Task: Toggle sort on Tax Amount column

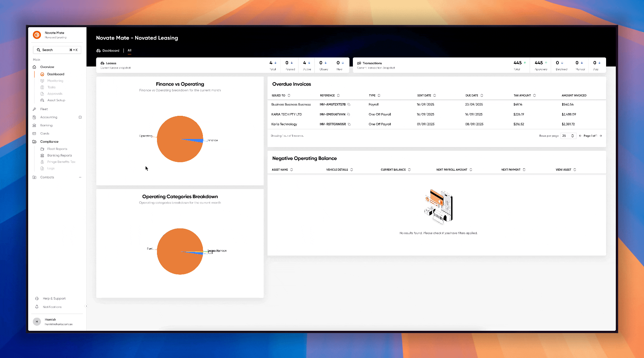Action: pos(534,95)
